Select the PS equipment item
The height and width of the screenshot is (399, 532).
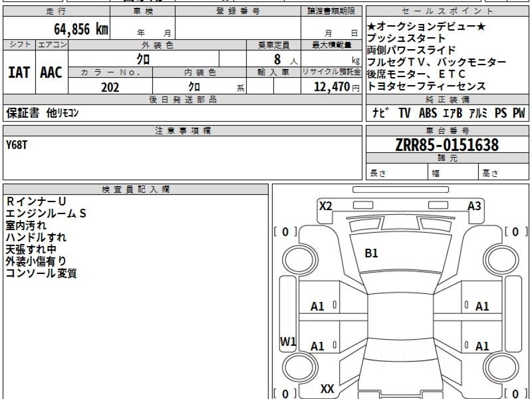(501, 113)
